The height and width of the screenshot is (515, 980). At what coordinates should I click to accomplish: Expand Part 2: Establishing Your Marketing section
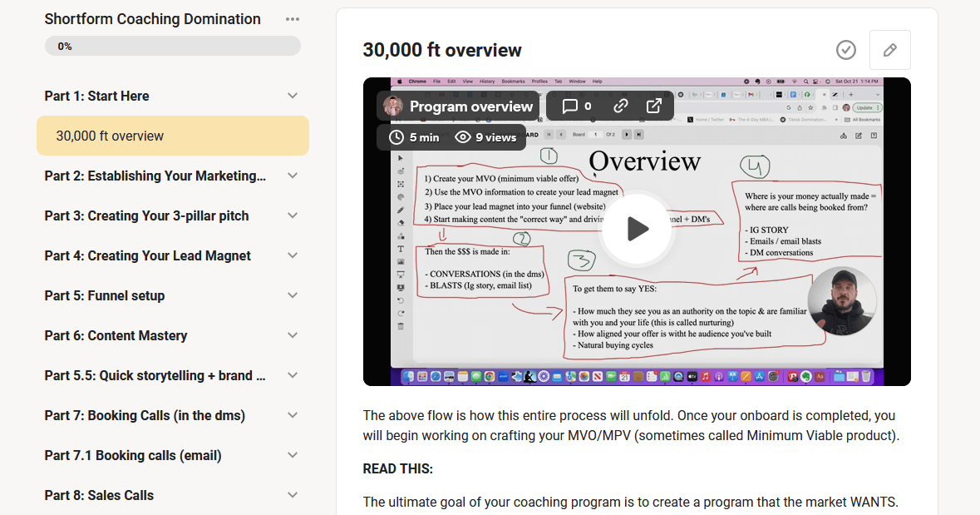292,176
